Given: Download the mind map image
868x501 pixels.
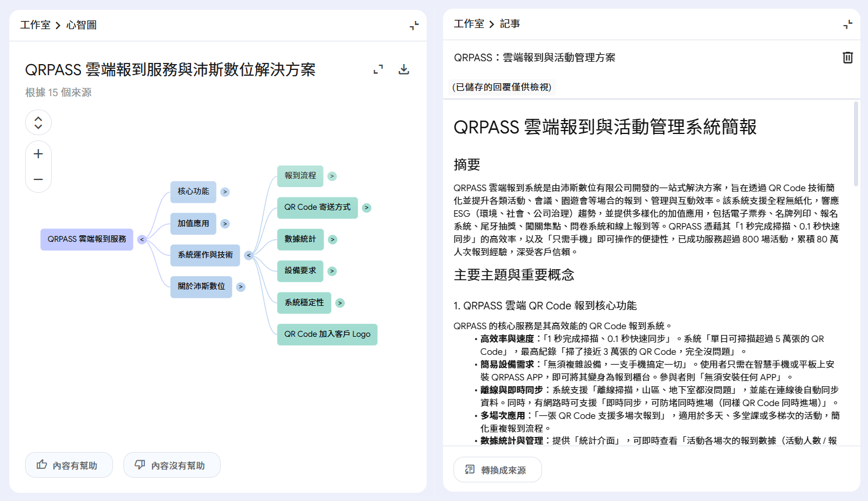Looking at the screenshot, I should click(x=403, y=69).
